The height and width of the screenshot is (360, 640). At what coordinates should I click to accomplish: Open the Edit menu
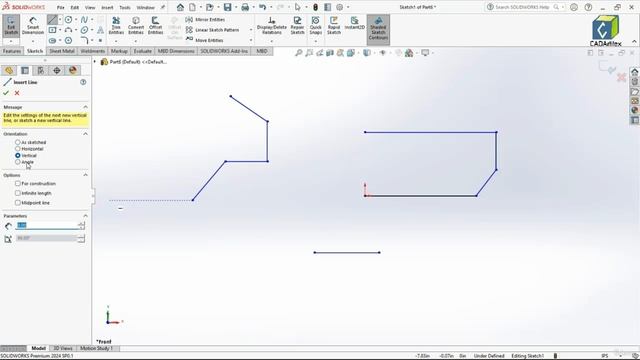coord(75,7)
